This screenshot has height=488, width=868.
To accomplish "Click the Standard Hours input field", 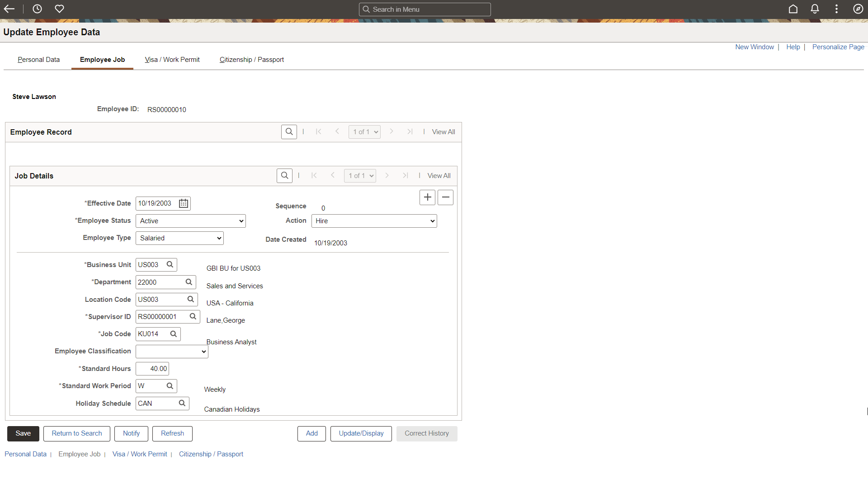I will pyautogui.click(x=152, y=369).
